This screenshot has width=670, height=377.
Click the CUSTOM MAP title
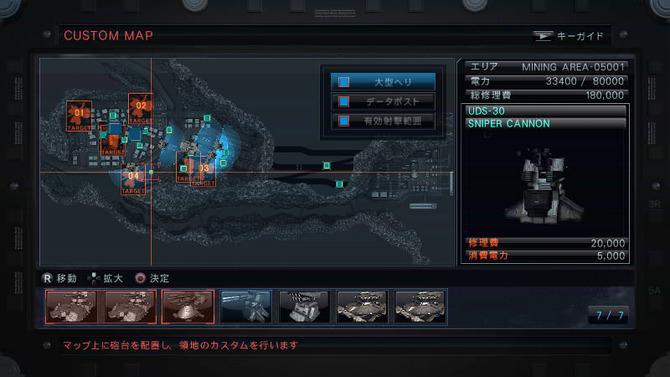[x=108, y=35]
